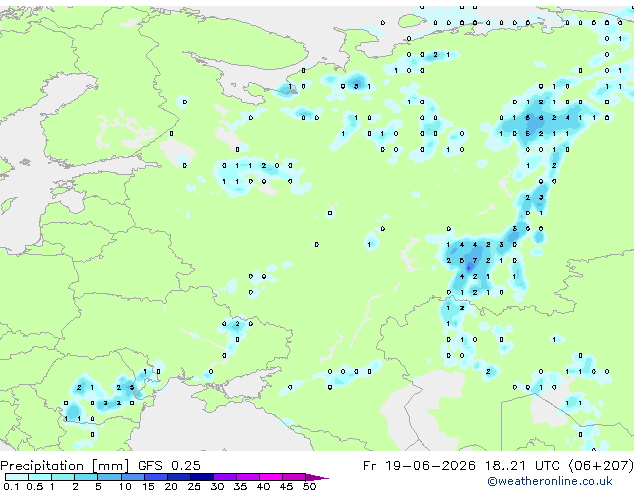Click the purple above-50 arrow tip of legend
634x490 pixels.
317,478
